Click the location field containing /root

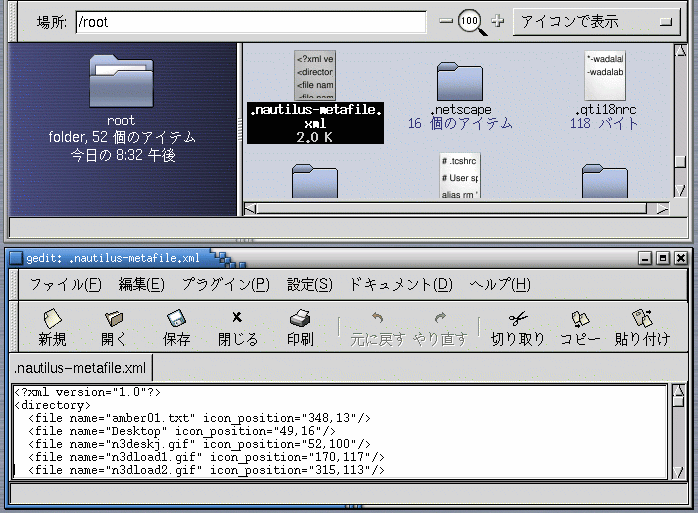point(250,22)
